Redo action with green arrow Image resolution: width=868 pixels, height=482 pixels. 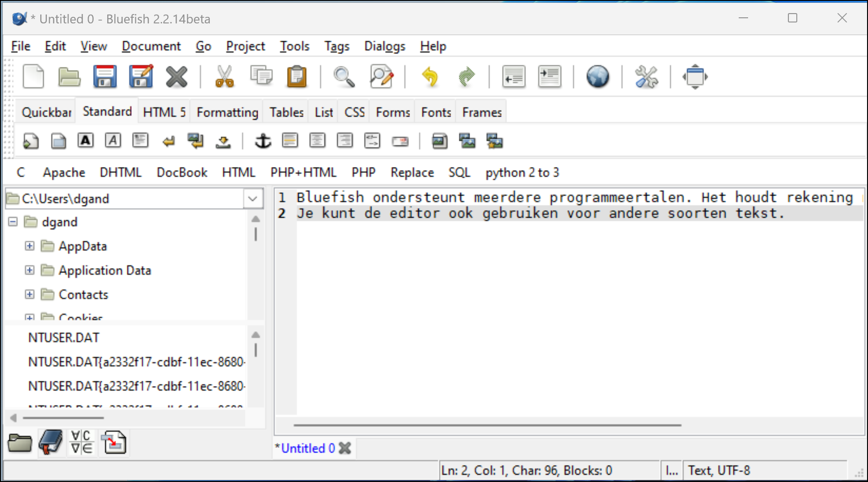tap(466, 77)
